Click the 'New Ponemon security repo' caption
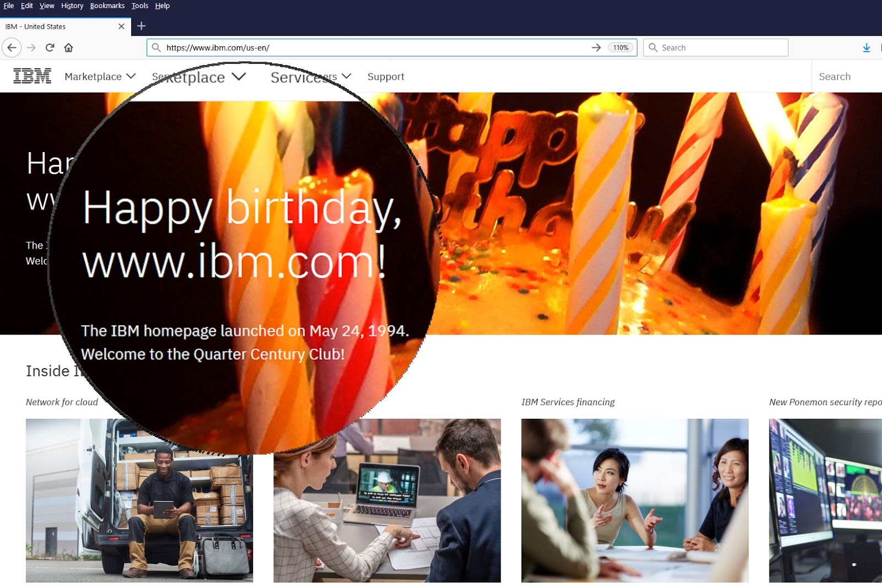 825,402
